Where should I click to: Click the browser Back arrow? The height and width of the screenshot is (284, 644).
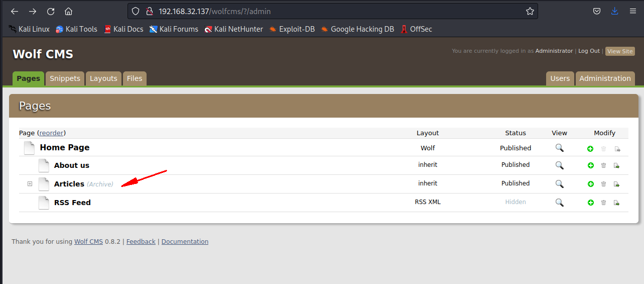[x=15, y=11]
